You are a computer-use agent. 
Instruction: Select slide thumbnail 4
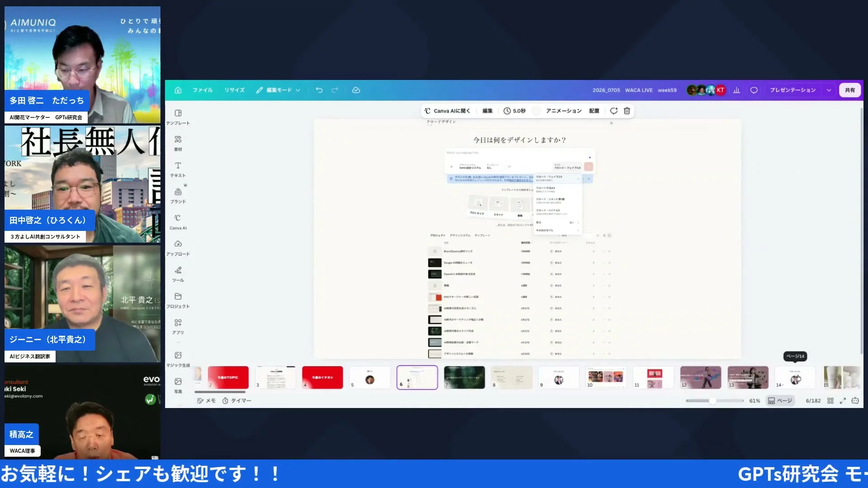322,377
